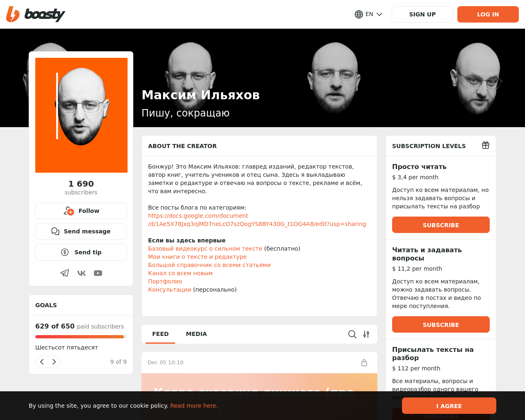The height and width of the screenshot is (420, 525).
Task: Click the lock icon on the post
Action: pyautogui.click(x=364, y=363)
